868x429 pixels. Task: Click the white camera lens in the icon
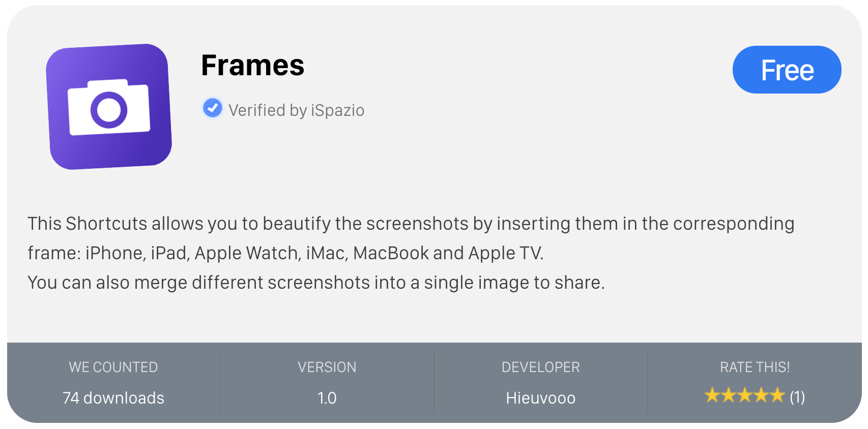point(109,110)
